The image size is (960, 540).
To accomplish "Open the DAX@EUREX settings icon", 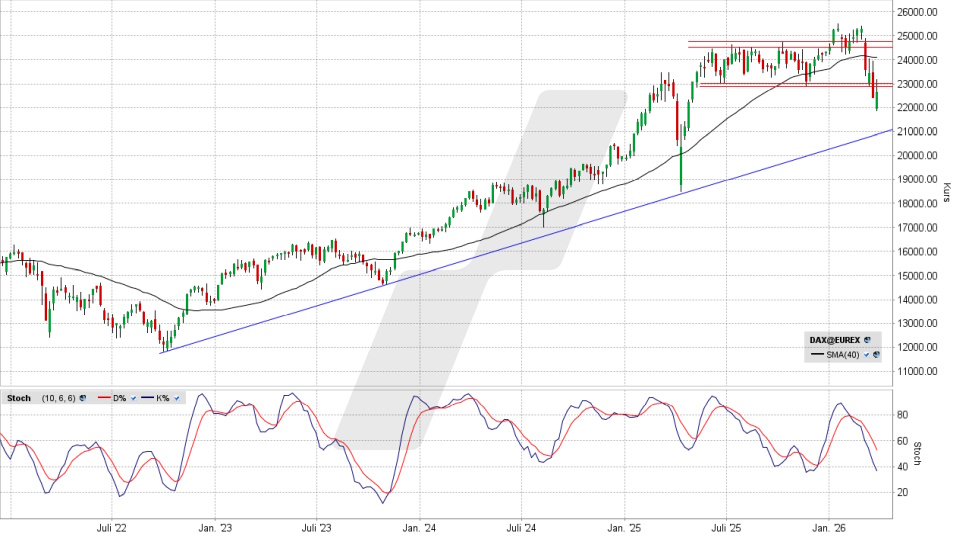I will 867,340.
